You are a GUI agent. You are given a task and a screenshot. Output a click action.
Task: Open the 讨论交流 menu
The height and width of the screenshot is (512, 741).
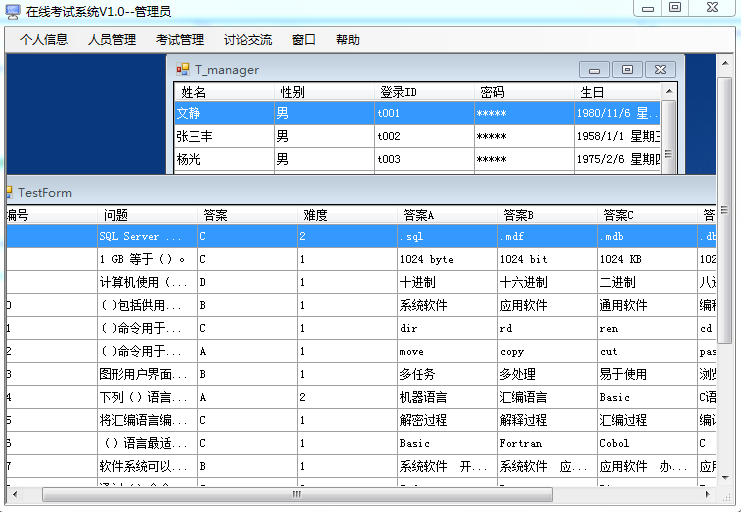248,40
